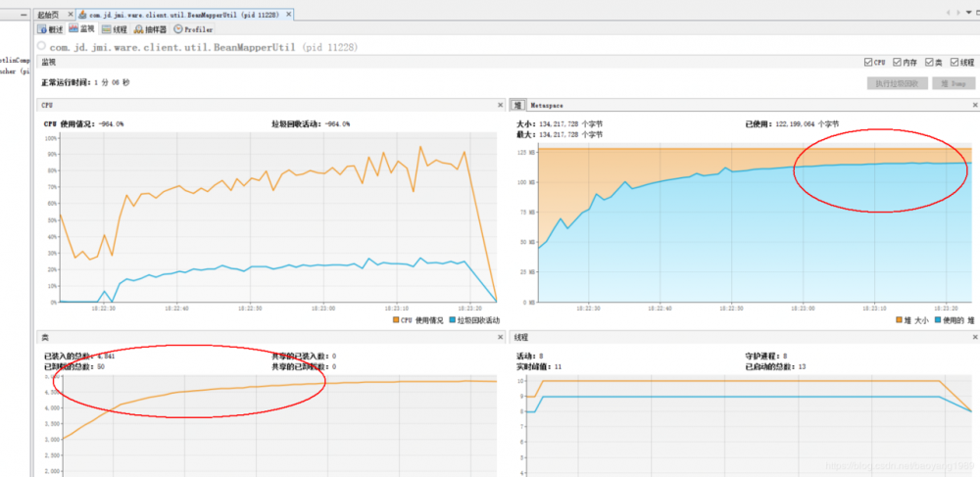The height and width of the screenshot is (477, 980).
Task: Select the 监视 monitor tab icon
Action: coord(73,28)
